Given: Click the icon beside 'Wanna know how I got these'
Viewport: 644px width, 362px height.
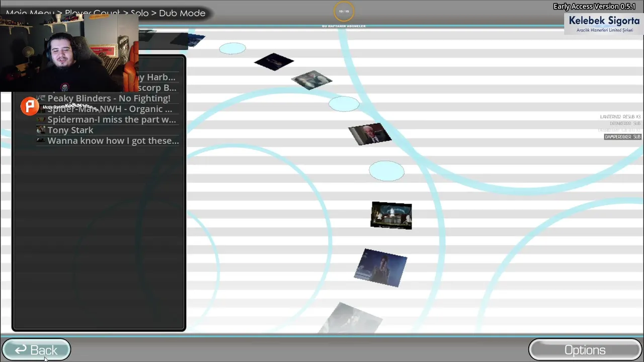Looking at the screenshot, I should [x=41, y=141].
